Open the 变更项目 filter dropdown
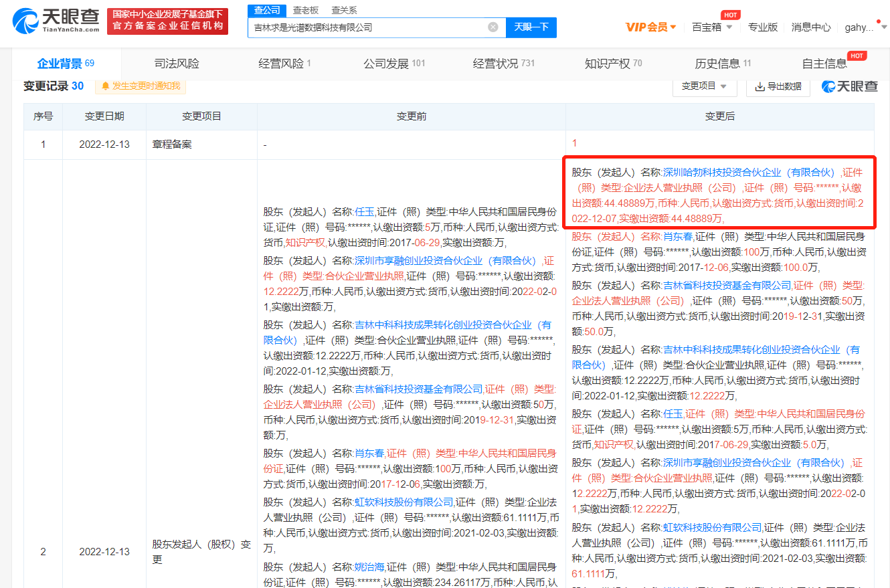 pos(705,86)
